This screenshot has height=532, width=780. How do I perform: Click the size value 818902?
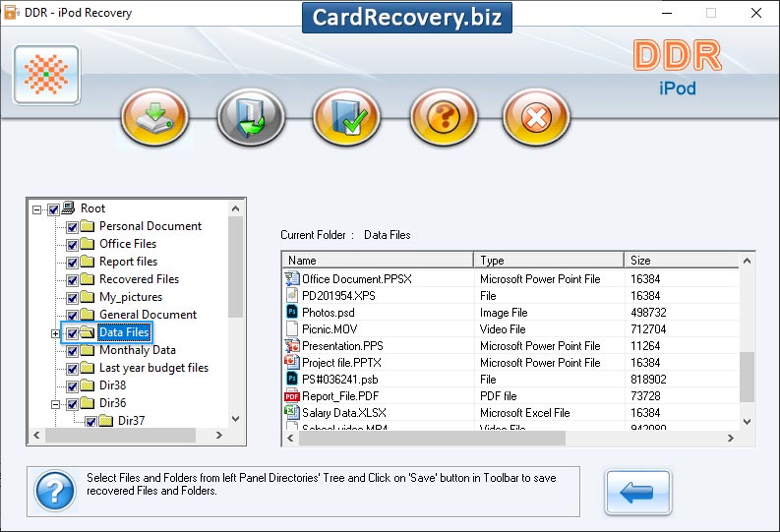click(648, 380)
